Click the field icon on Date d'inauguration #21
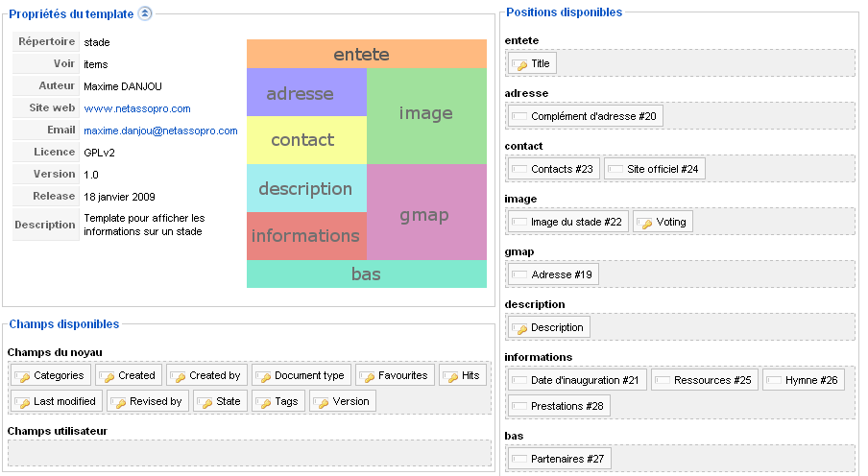 tap(519, 380)
